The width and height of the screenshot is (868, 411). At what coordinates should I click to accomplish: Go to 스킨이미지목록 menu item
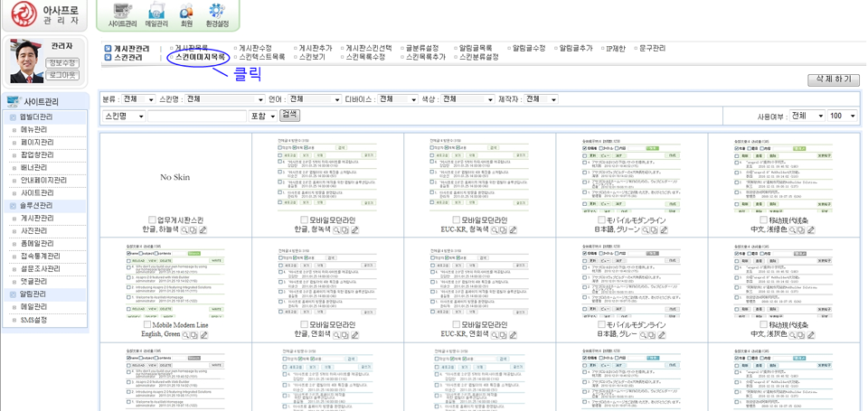[200, 57]
